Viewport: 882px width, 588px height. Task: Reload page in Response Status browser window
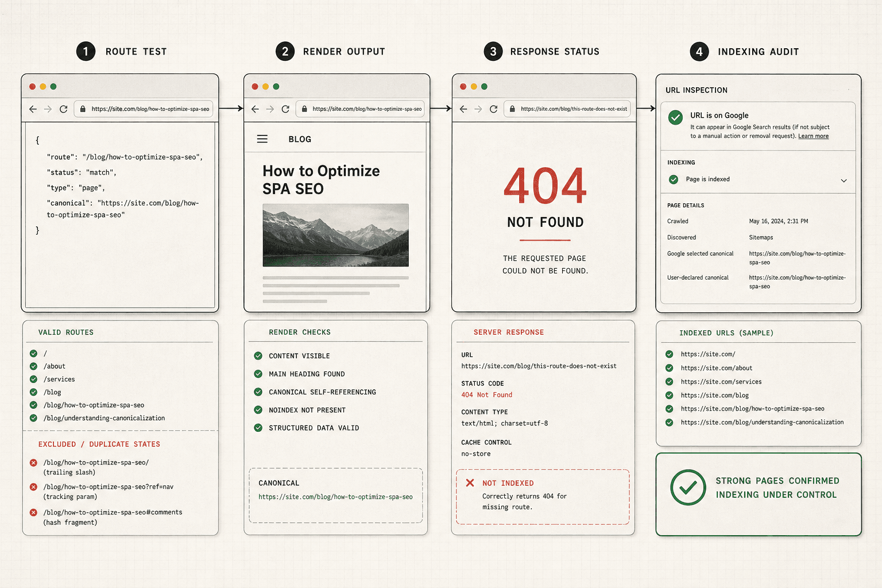click(x=493, y=109)
